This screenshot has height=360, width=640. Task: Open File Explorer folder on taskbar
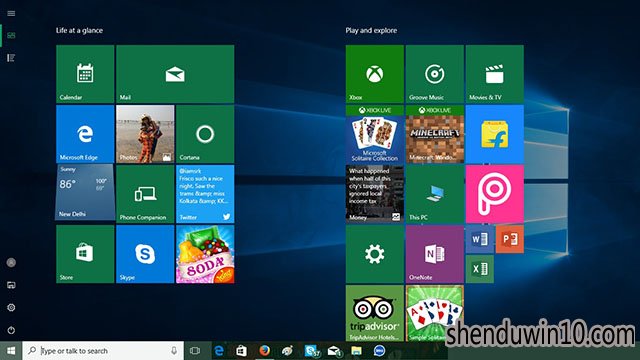point(356,351)
